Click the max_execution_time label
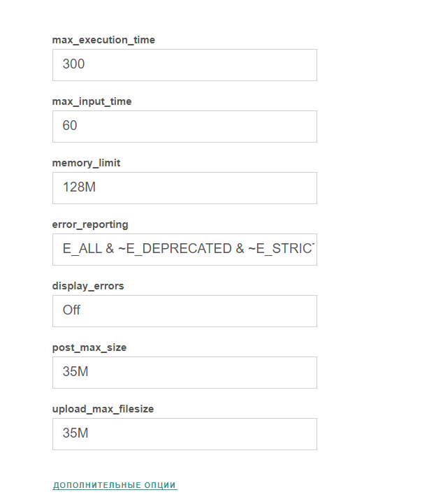Image resolution: width=429 pixels, height=504 pixels. (x=103, y=40)
